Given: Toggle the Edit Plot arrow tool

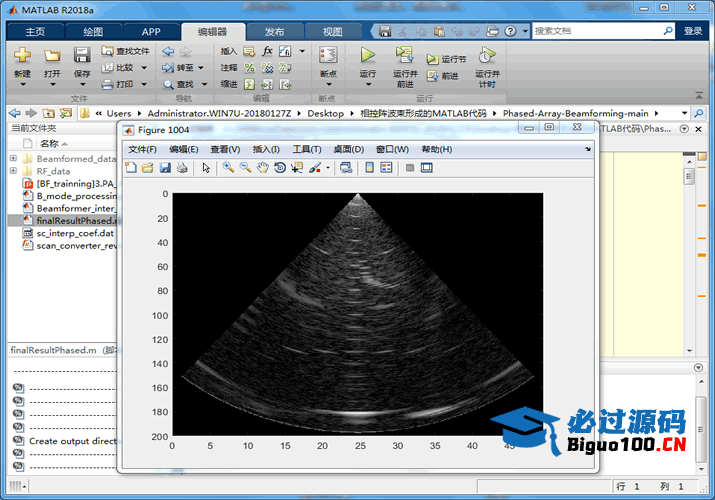Looking at the screenshot, I should point(206,168).
